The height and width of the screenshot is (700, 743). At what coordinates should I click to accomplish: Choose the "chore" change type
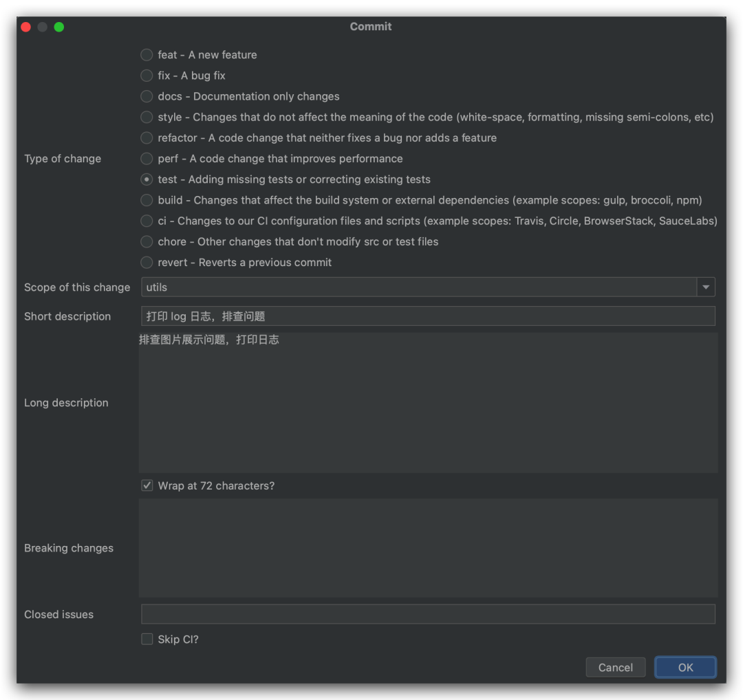[x=147, y=241]
